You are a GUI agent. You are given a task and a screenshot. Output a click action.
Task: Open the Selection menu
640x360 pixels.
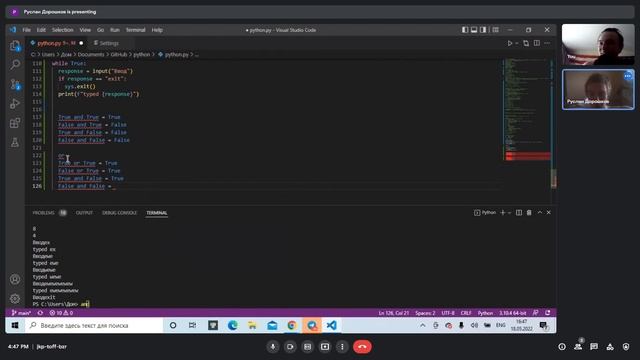click(x=62, y=30)
